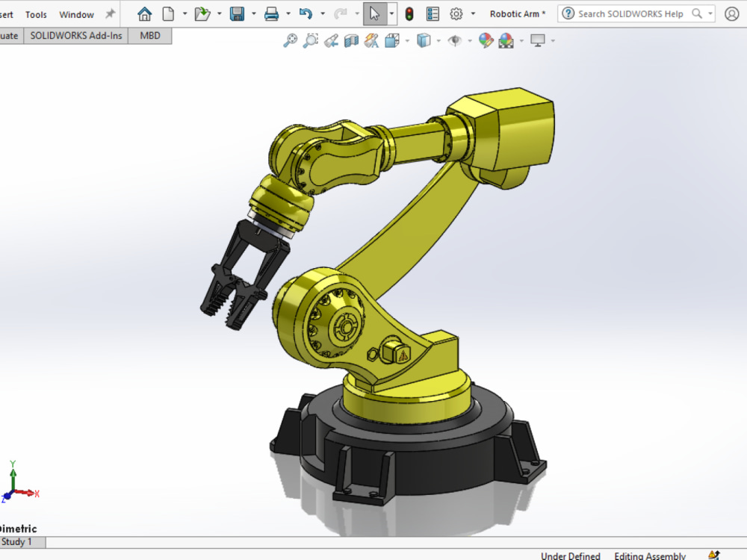Screen dimensions: 747x560
Task: Click the 'Robotic Arm *' document title
Action: click(x=518, y=13)
